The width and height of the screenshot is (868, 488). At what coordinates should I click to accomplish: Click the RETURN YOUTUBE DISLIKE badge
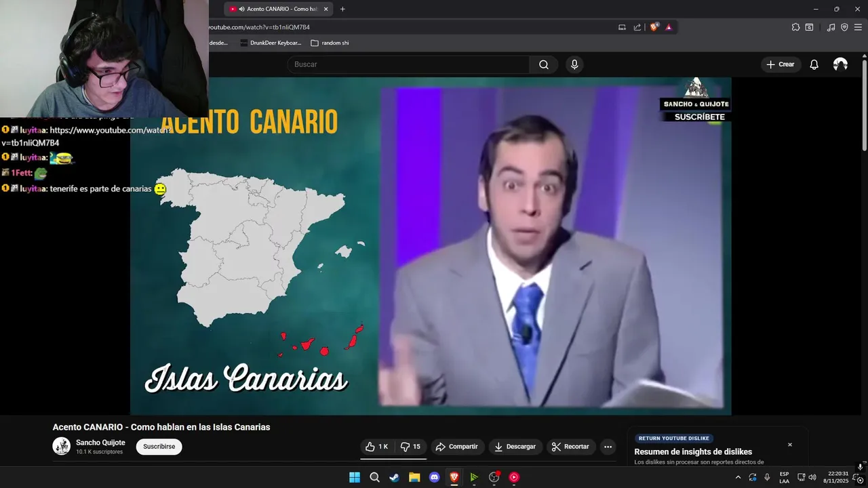[x=674, y=439]
